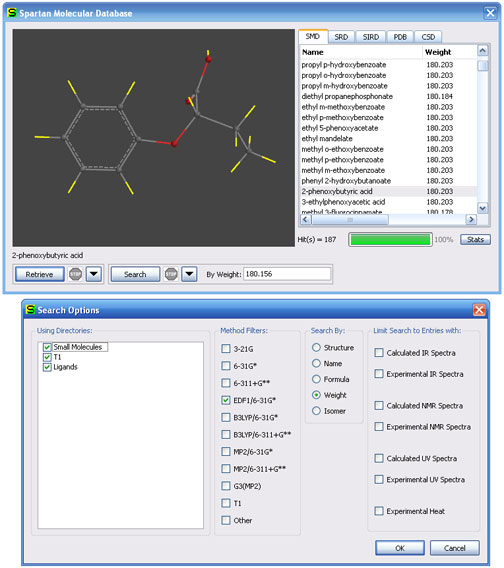Click the horizontal scroll right arrow

471,219
